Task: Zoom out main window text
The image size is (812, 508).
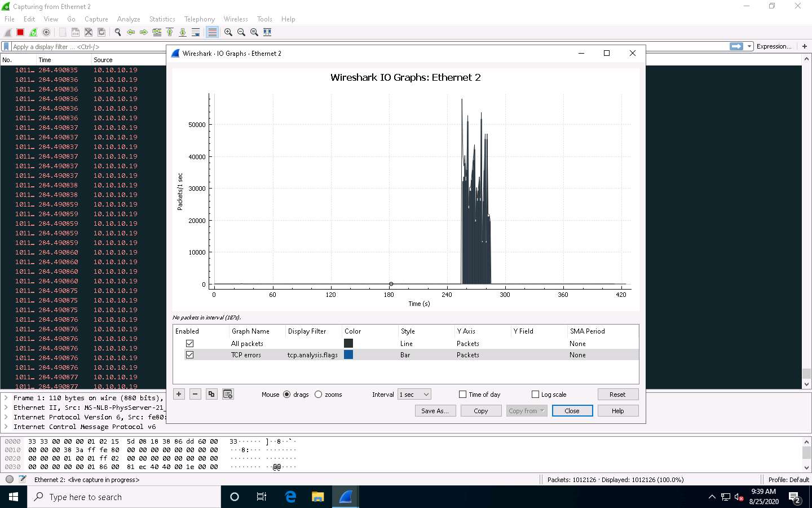Action: 241,32
